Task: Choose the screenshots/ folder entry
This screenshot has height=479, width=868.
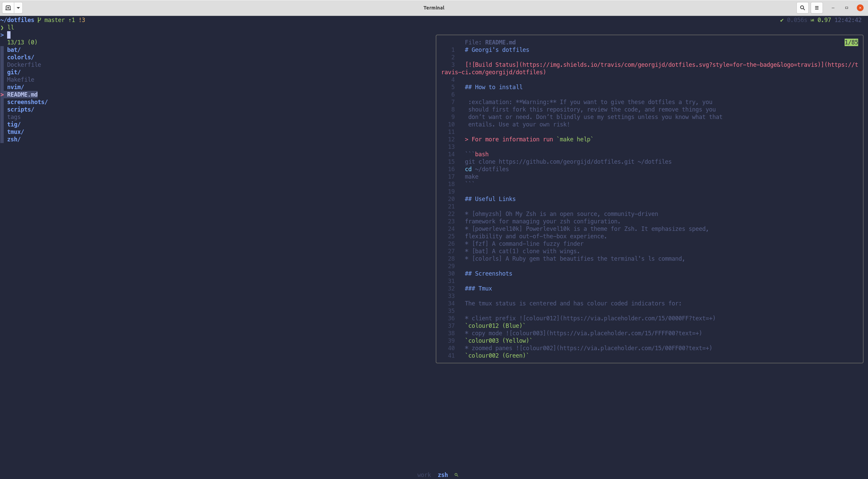Action: click(x=27, y=102)
